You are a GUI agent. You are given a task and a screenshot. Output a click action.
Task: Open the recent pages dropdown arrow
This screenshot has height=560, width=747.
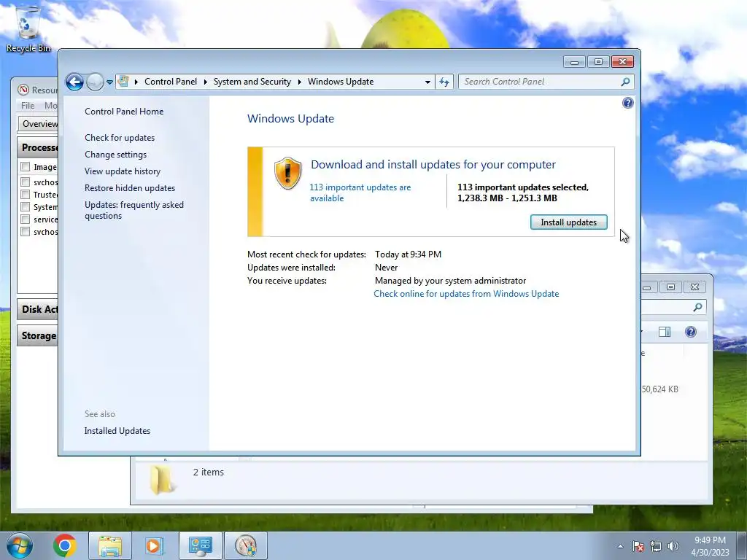click(x=109, y=82)
